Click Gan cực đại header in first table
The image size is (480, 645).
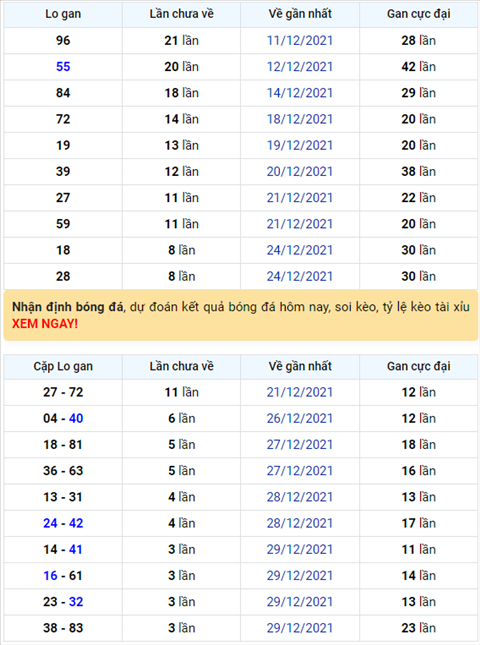419,14
